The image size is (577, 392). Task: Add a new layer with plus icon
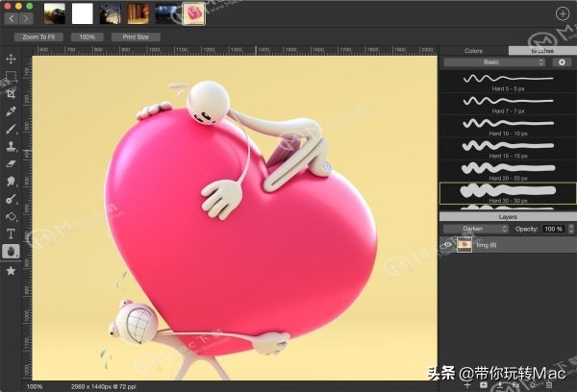pyautogui.click(x=467, y=385)
